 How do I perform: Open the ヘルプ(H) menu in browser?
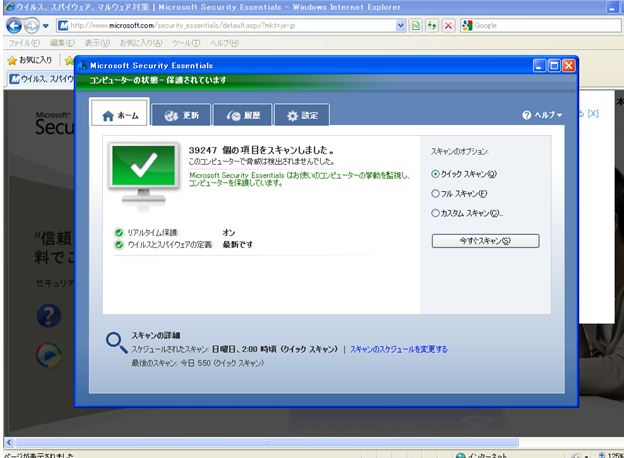(x=224, y=43)
